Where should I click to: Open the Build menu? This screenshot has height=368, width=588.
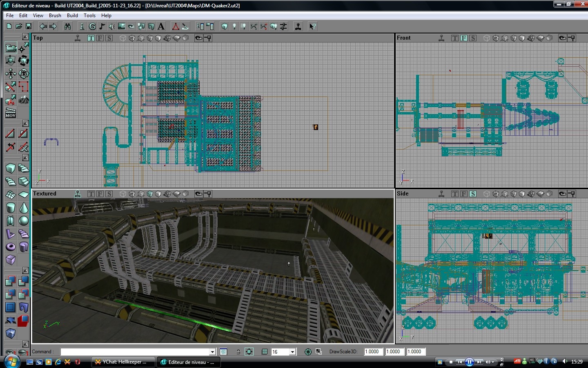coord(72,16)
